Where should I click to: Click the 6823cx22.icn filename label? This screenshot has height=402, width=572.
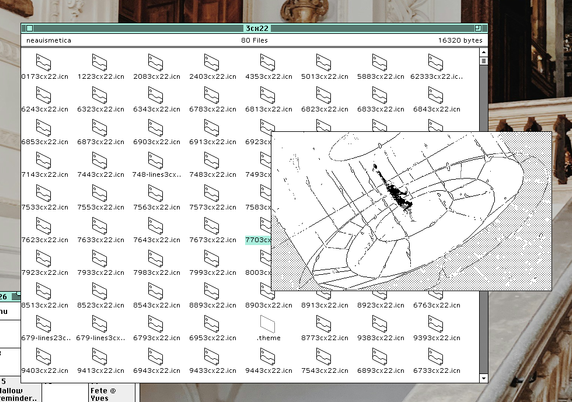coord(324,109)
